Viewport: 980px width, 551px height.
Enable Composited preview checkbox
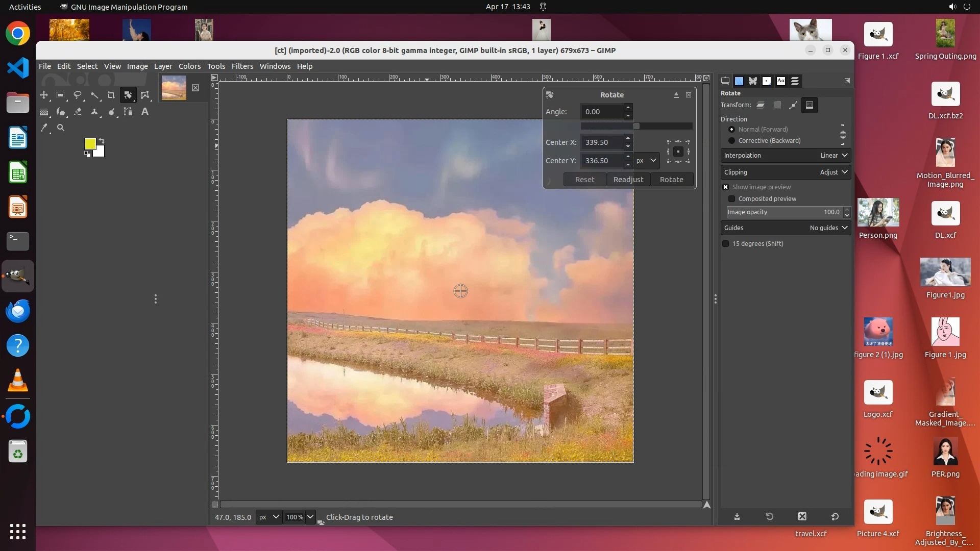pos(731,199)
